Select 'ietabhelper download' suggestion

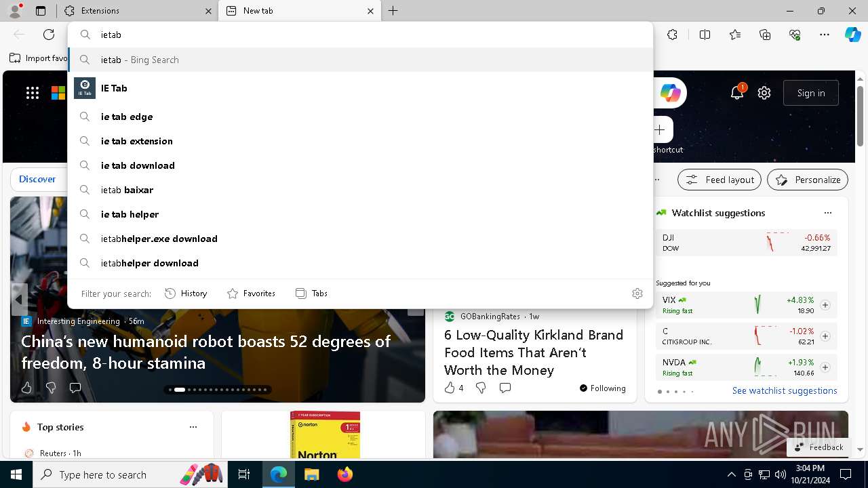pos(361,263)
